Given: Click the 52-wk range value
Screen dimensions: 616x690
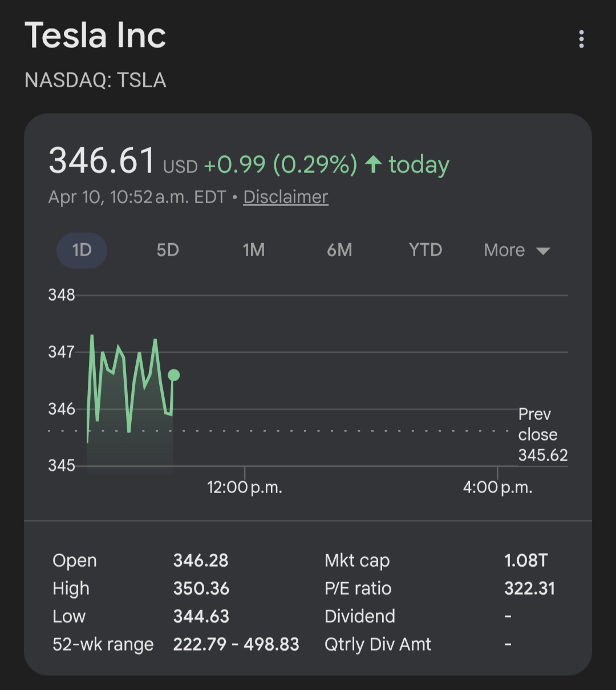Looking at the screenshot, I should [236, 644].
